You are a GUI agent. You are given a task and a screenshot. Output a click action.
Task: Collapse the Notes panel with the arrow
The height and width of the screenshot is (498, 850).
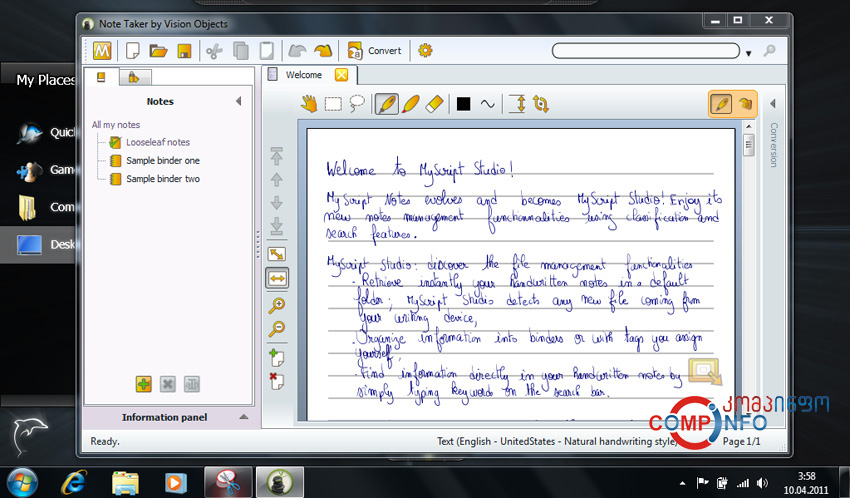[238, 101]
